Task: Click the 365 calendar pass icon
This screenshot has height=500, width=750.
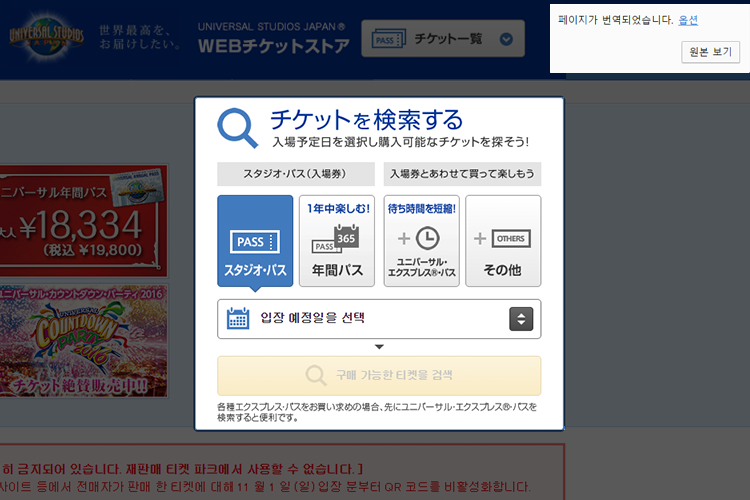Action: (x=336, y=239)
